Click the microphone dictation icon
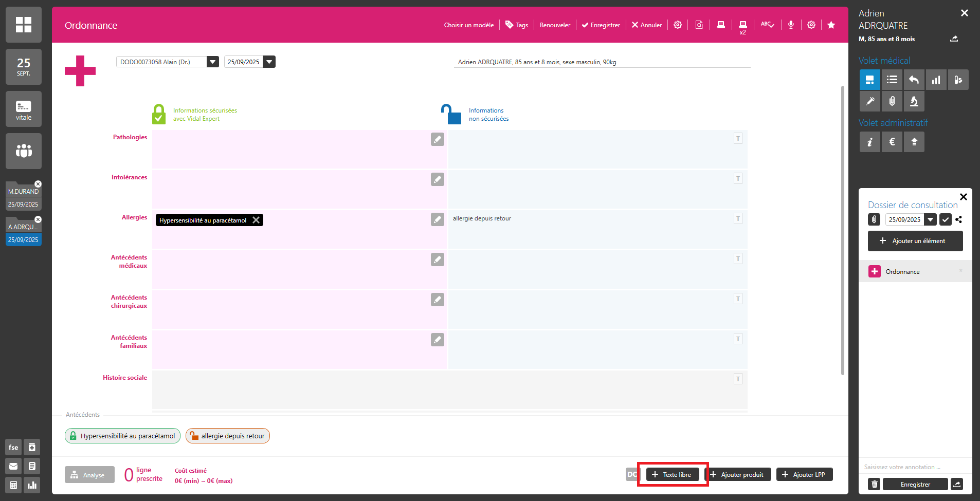Image resolution: width=980 pixels, height=501 pixels. coord(791,25)
